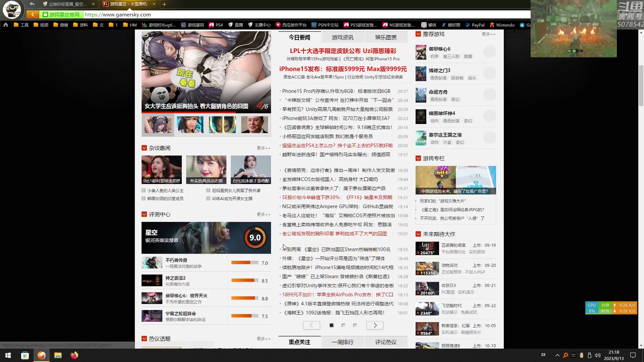Open the Nintendo bookmark

point(502,25)
